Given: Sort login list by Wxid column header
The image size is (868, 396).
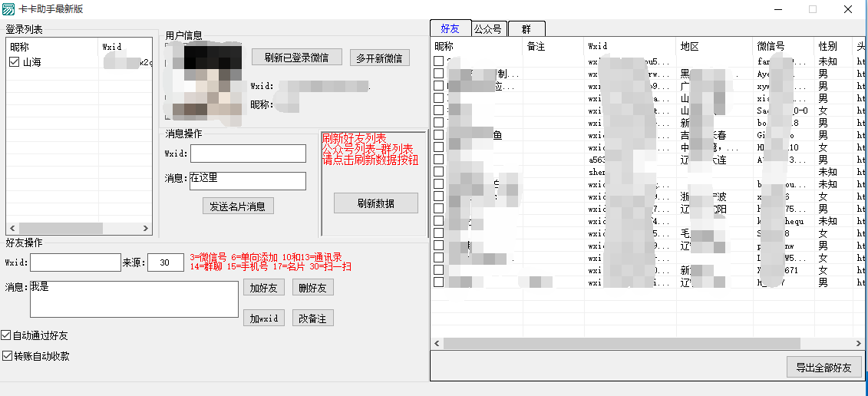Looking at the screenshot, I should [125, 47].
